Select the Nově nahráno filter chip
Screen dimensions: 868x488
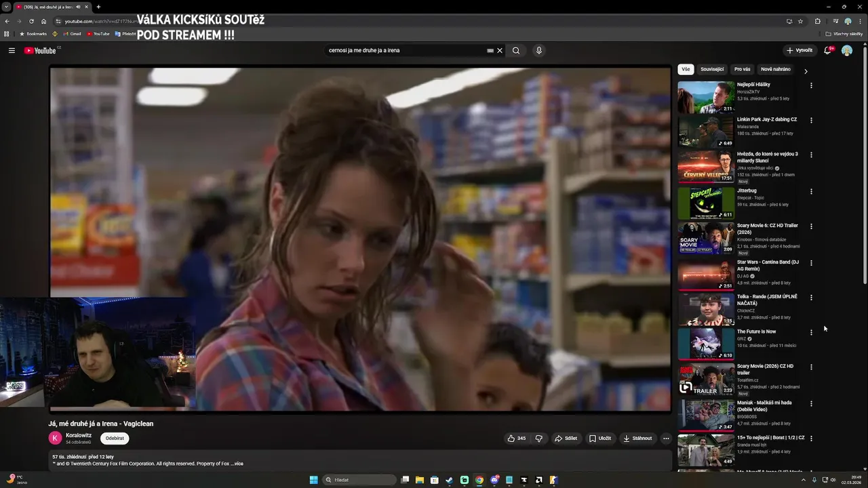pyautogui.click(x=776, y=69)
